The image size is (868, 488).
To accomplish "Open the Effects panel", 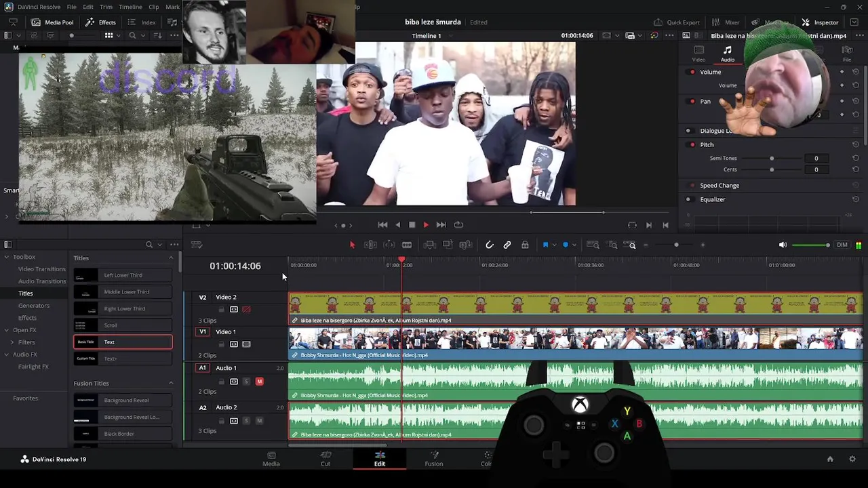I will (101, 22).
